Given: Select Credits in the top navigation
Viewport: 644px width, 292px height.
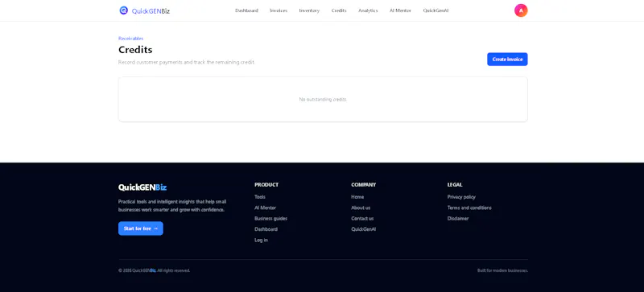Looking at the screenshot, I should [339, 10].
